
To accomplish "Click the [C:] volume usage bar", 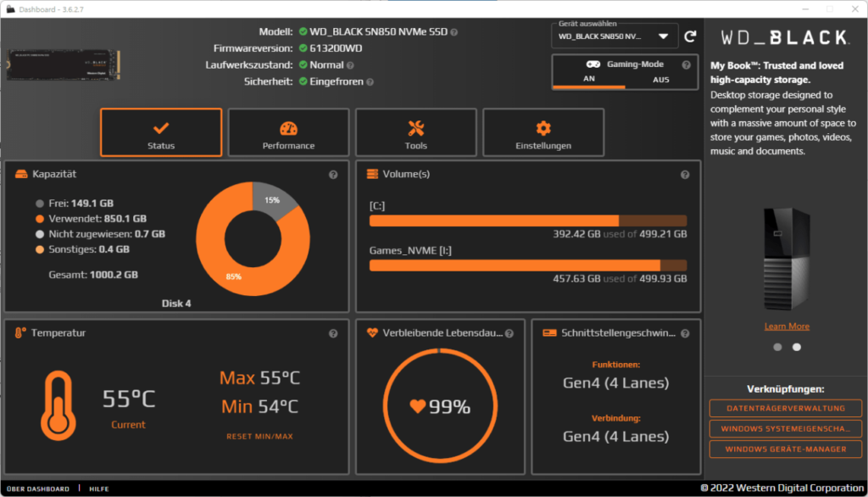I will coord(528,221).
